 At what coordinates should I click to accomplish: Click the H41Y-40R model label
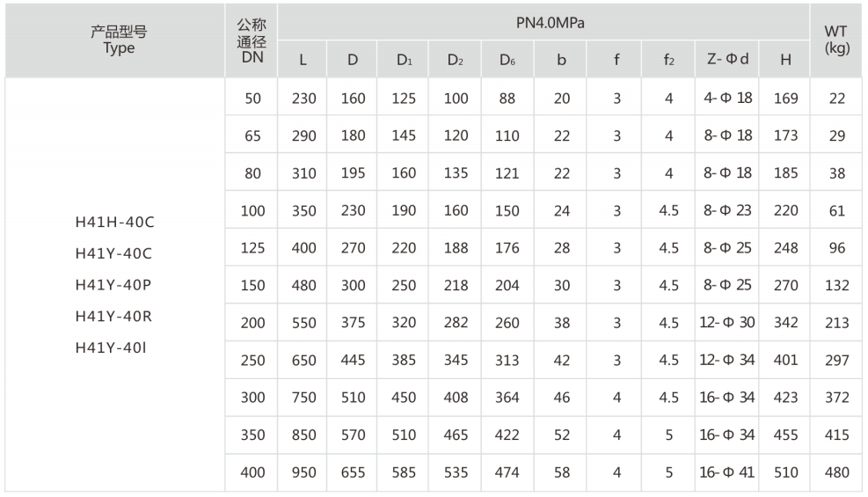click(113, 316)
